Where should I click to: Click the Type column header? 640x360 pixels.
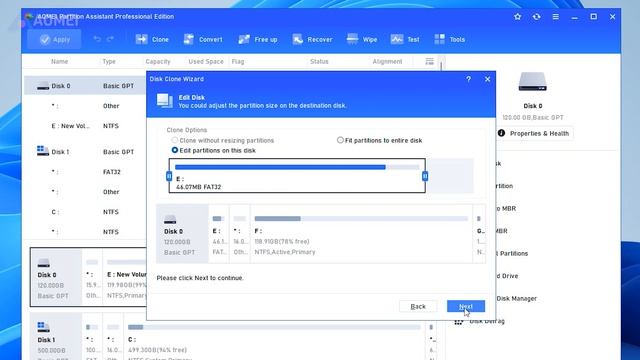coord(109,62)
